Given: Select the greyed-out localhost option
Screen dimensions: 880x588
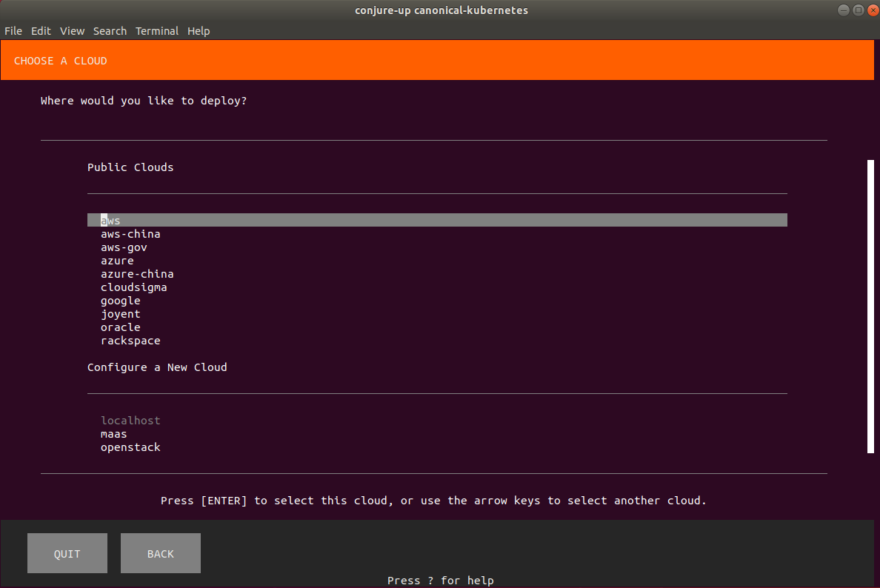Looking at the screenshot, I should 130,420.
